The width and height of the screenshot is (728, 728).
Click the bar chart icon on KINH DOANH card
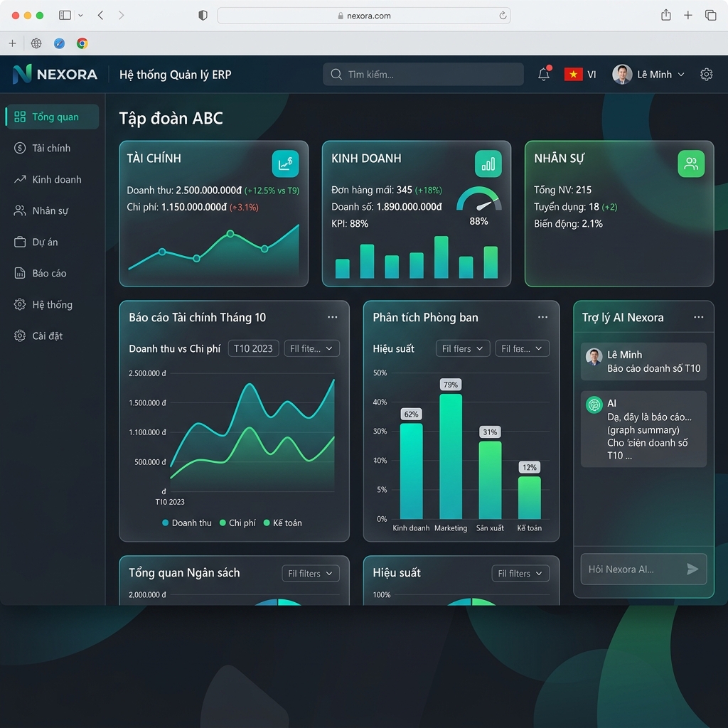click(x=488, y=164)
